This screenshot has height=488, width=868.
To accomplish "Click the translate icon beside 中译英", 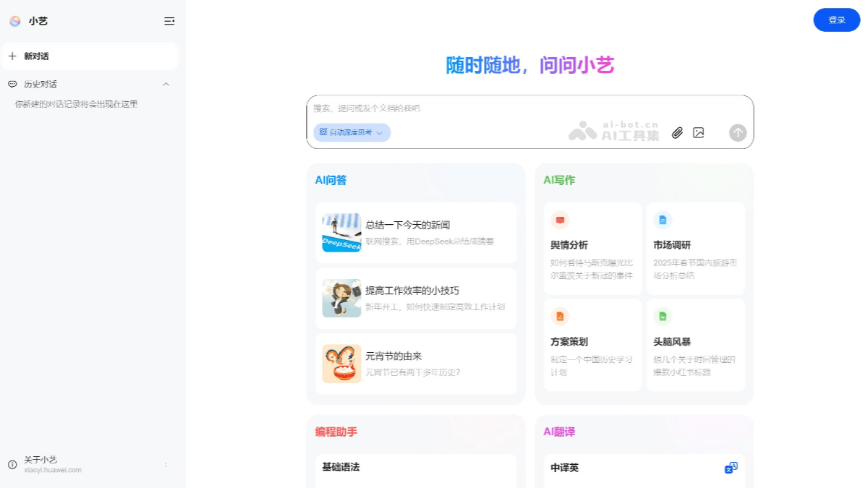I will [x=731, y=468].
